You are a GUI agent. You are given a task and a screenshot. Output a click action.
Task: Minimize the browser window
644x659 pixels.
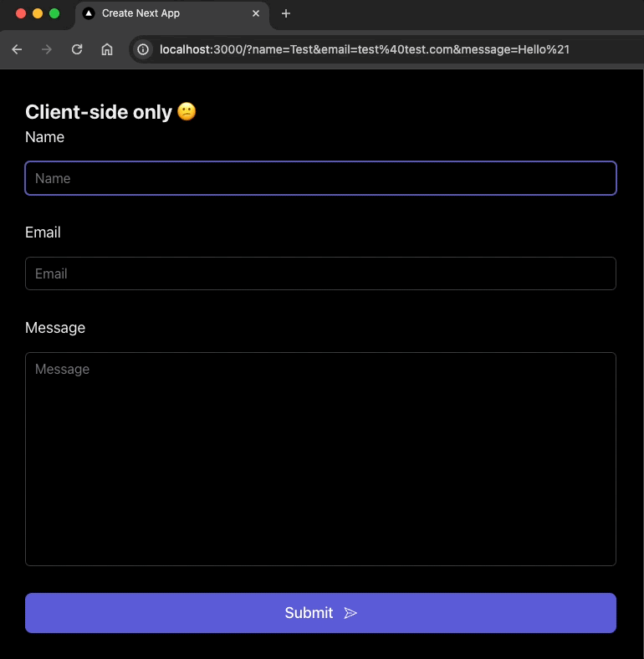(x=38, y=13)
